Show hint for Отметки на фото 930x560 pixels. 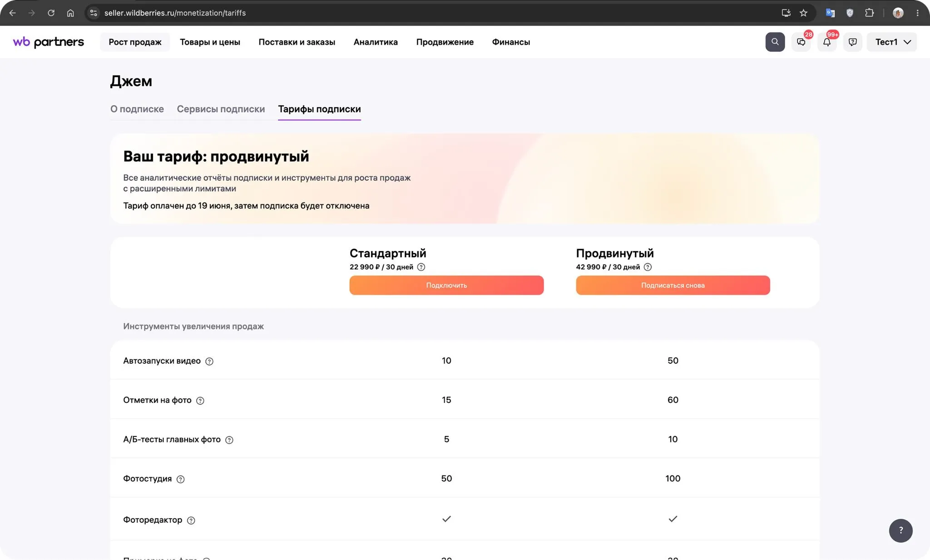tap(200, 401)
